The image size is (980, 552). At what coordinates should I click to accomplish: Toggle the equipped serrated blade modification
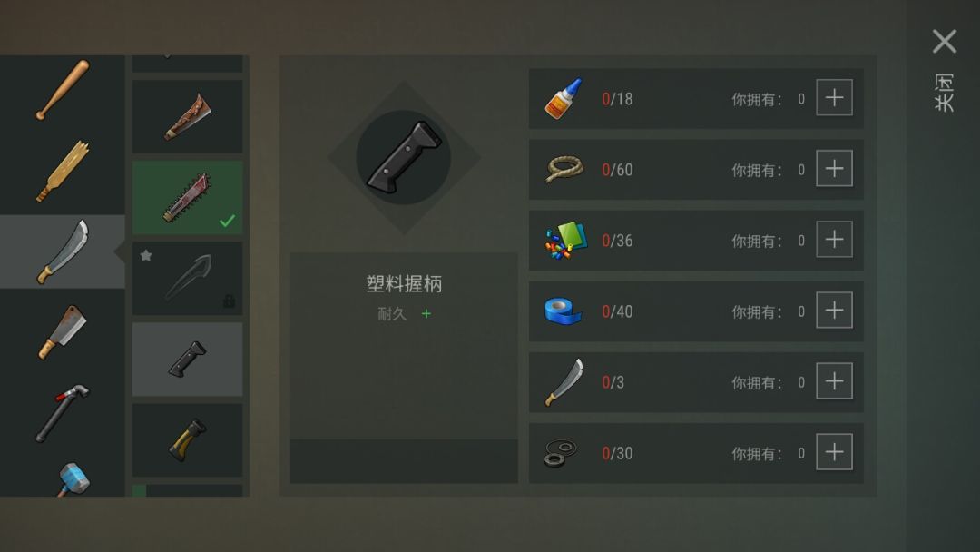coord(188,198)
